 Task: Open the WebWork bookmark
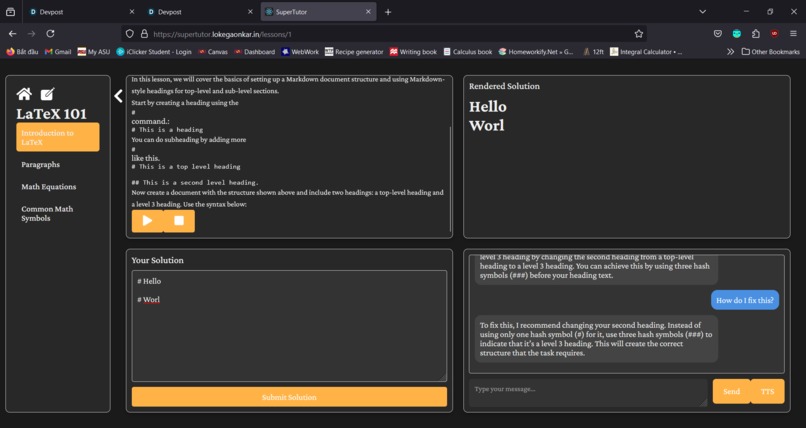pos(300,52)
